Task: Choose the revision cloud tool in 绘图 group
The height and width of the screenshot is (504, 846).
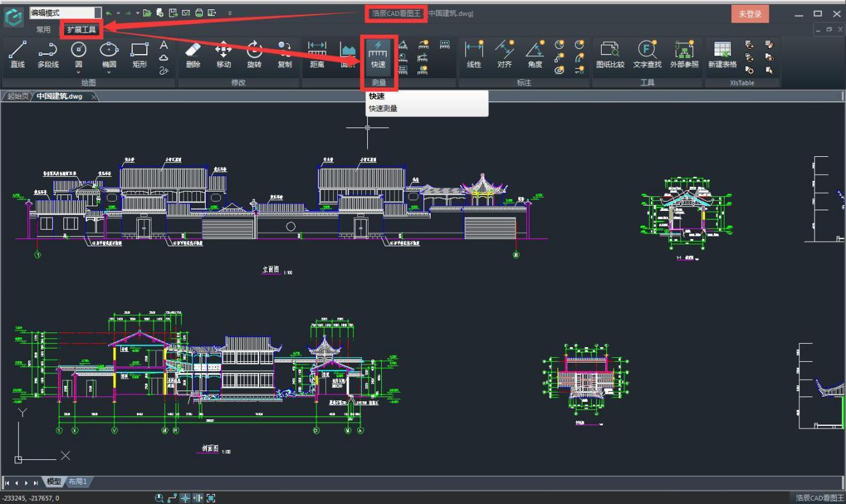Action: click(x=164, y=57)
